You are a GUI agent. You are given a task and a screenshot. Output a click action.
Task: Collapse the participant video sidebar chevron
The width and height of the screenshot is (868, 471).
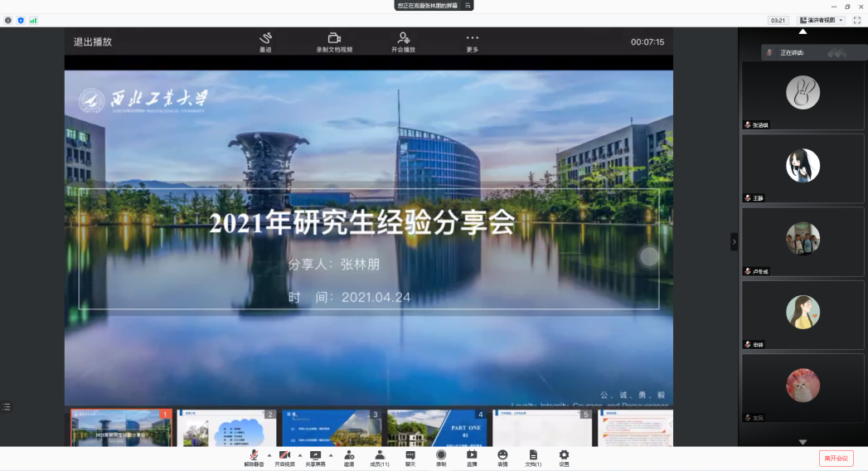click(734, 242)
